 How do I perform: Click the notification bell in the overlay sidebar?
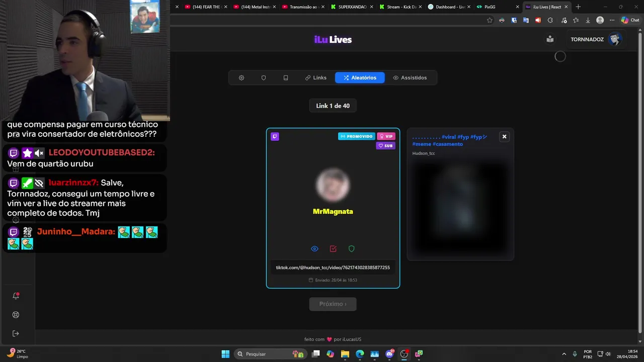point(16,296)
